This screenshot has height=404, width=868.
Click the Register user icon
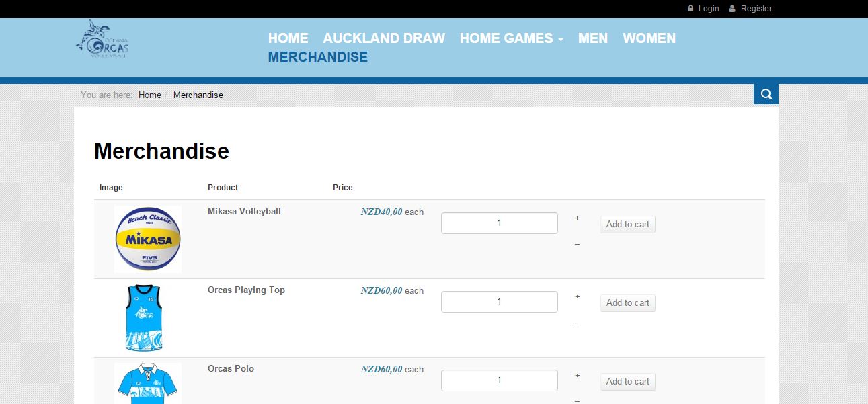(732, 9)
